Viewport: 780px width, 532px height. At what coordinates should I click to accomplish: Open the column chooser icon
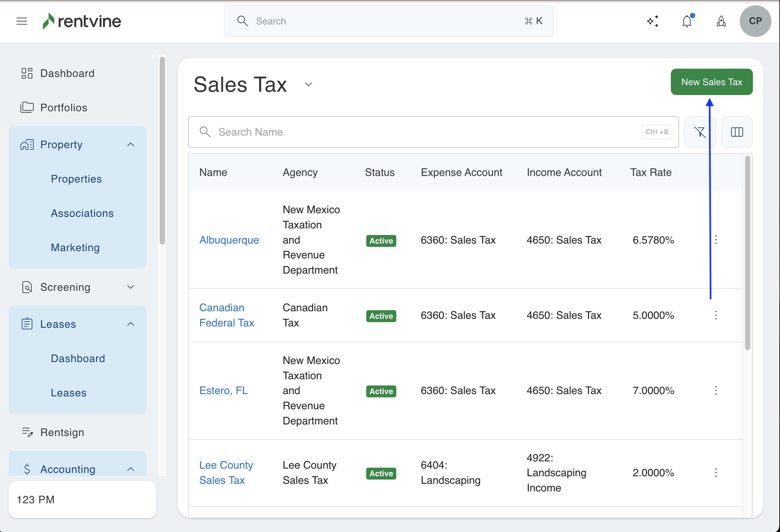pos(737,132)
